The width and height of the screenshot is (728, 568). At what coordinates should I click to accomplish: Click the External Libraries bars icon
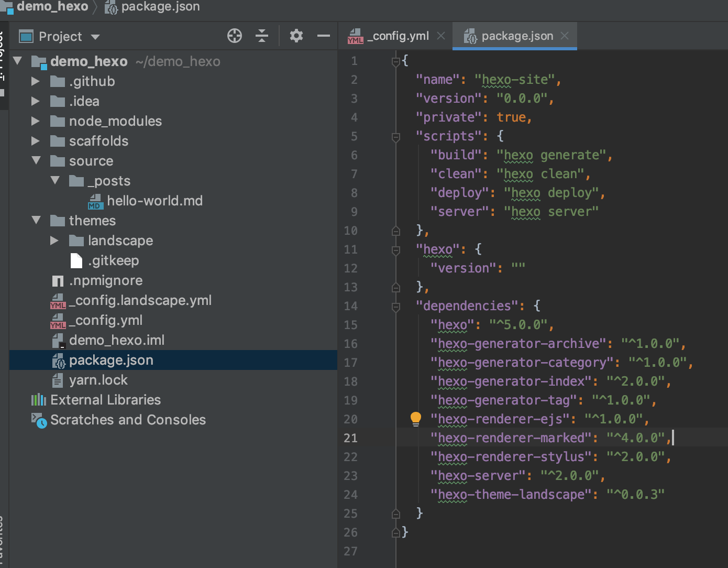point(39,400)
